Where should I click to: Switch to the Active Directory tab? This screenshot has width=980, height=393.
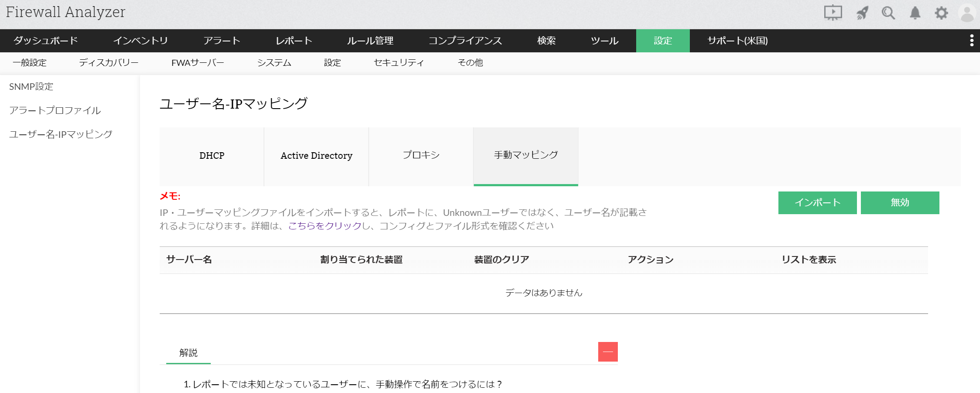[316, 156]
